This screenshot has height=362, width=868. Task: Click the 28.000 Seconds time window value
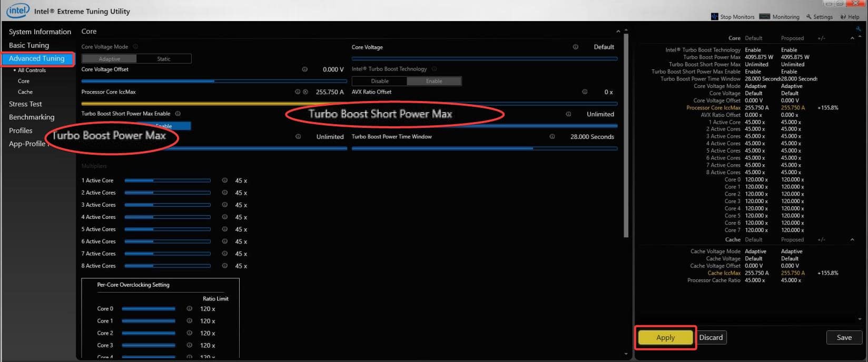tap(592, 137)
